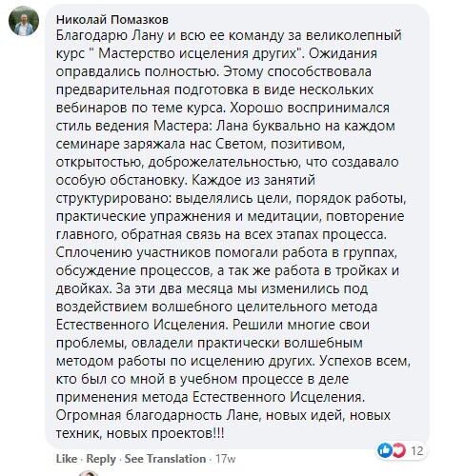465x476 pixels.
Task: Click the words "Хорошо воспринимался" in the comment
Action: click(x=310, y=108)
